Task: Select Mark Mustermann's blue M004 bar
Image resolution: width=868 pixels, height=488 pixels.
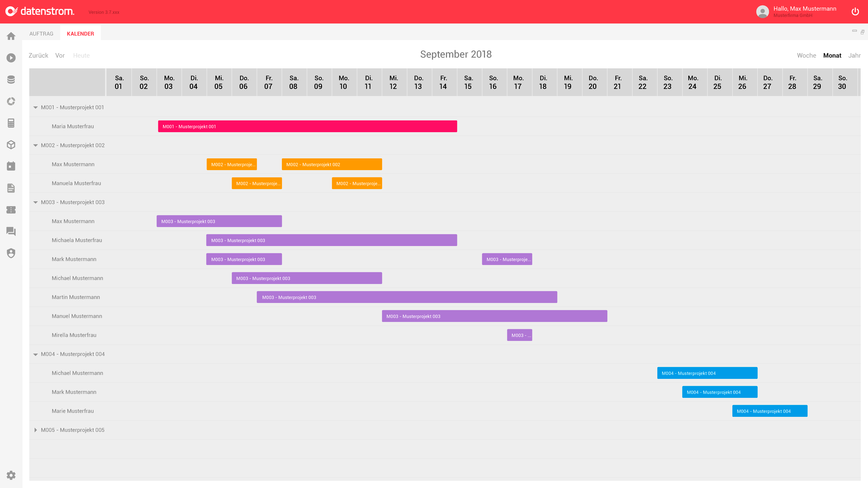Action: [x=720, y=392]
